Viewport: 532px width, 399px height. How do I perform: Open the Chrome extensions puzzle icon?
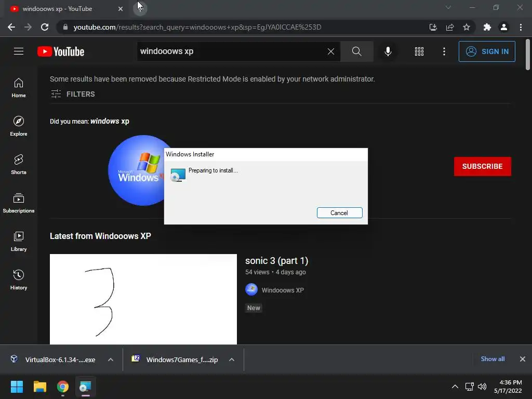click(487, 27)
